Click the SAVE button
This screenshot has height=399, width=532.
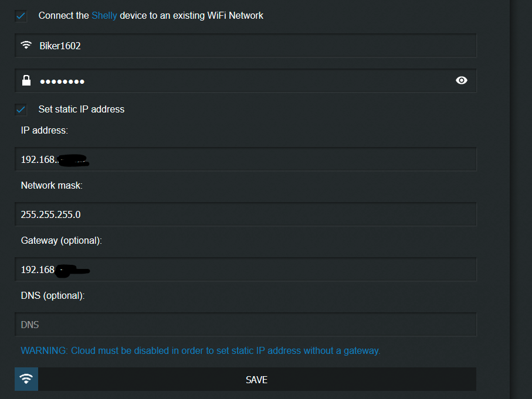pyautogui.click(x=257, y=379)
